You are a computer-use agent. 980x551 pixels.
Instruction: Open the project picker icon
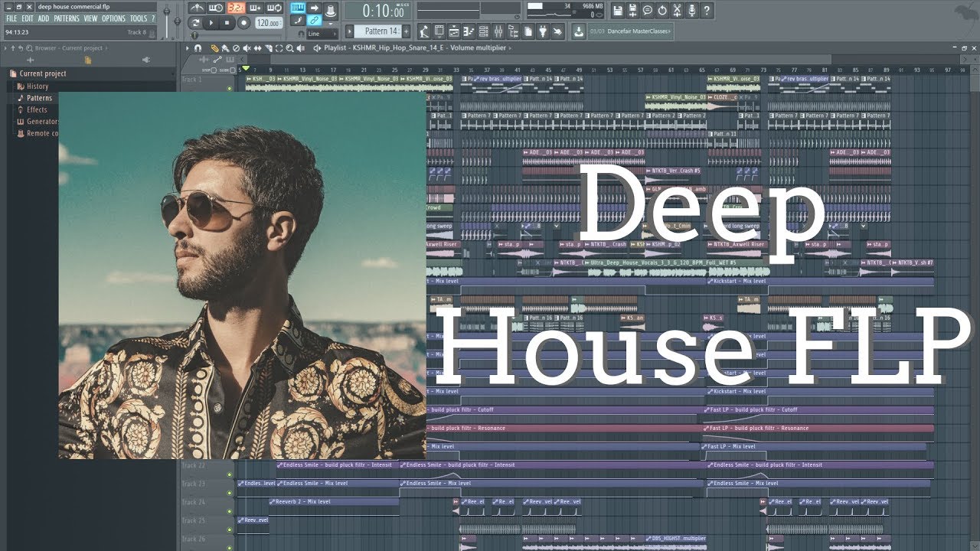click(x=528, y=31)
